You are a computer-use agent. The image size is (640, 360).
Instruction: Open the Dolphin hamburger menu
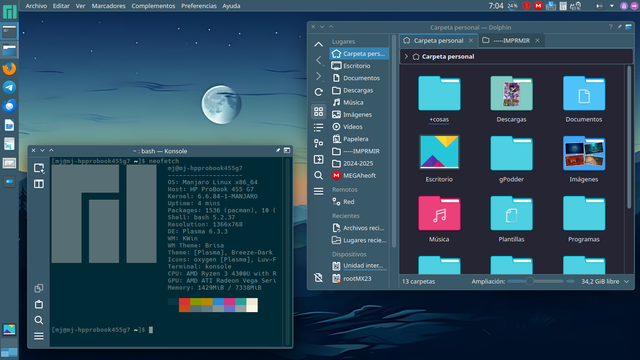(x=318, y=191)
